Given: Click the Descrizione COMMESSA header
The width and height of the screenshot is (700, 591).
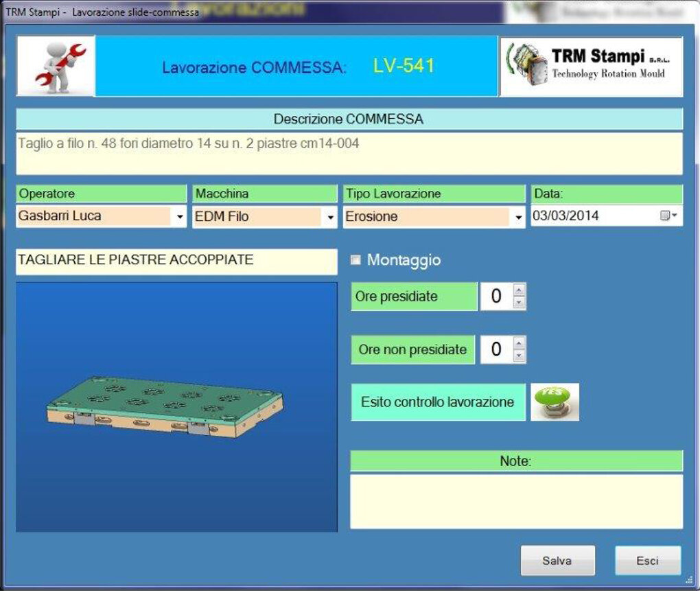Looking at the screenshot, I should tap(349, 119).
